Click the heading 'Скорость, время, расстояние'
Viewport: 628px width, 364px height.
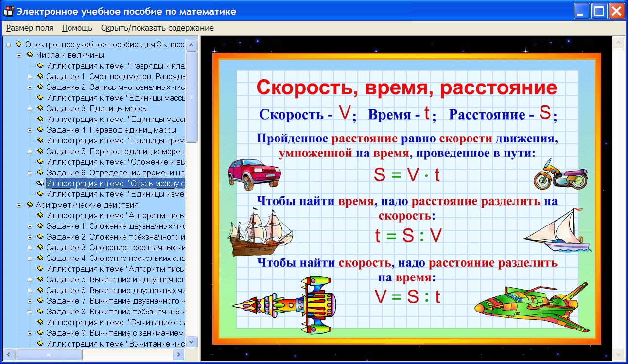coord(407,87)
